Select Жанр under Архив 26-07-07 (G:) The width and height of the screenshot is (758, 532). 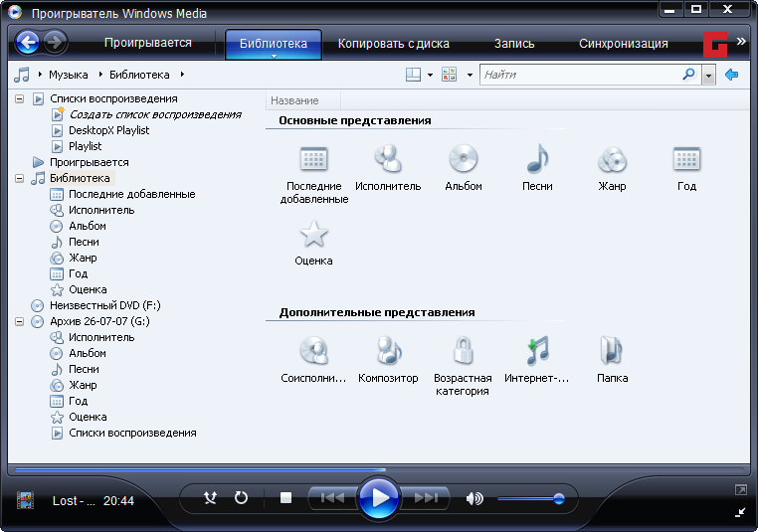pos(83,385)
